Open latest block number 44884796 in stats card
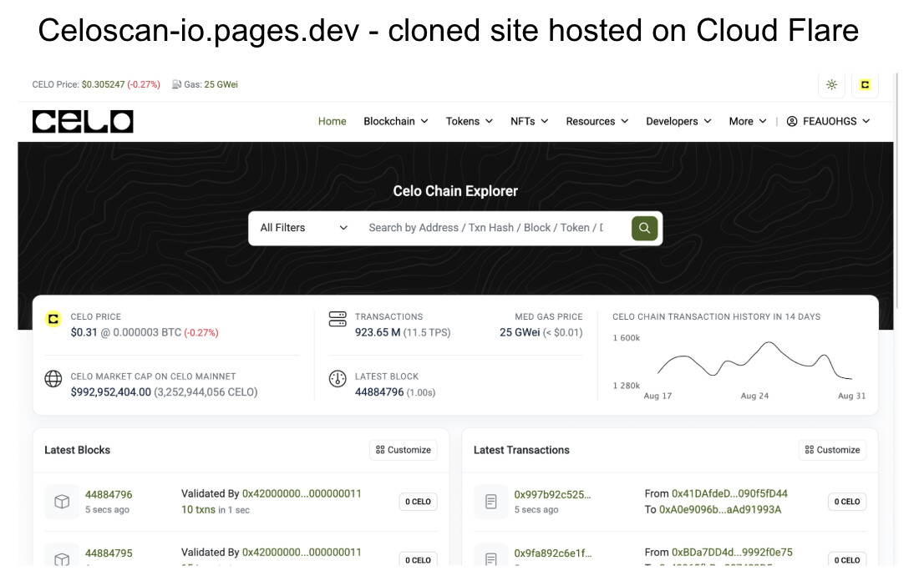Image resolution: width=924 pixels, height=581 pixels. click(379, 392)
